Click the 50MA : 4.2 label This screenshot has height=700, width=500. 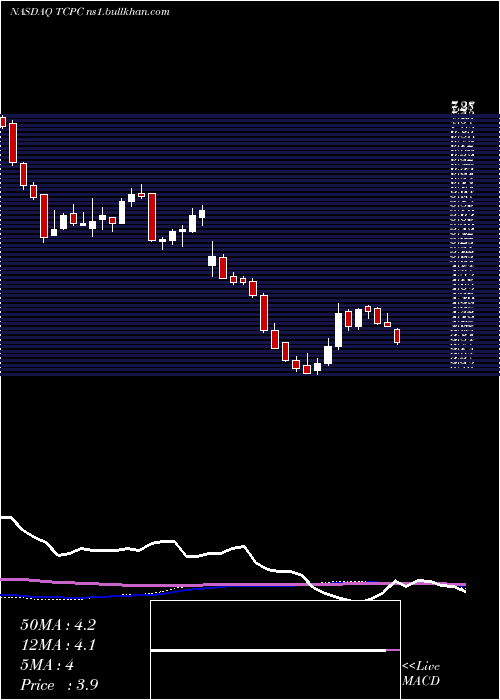pyautogui.click(x=58, y=625)
